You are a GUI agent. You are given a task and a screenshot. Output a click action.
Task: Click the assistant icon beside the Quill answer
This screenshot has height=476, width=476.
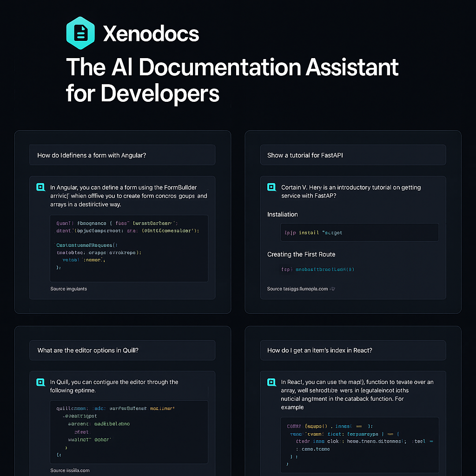[x=41, y=382]
